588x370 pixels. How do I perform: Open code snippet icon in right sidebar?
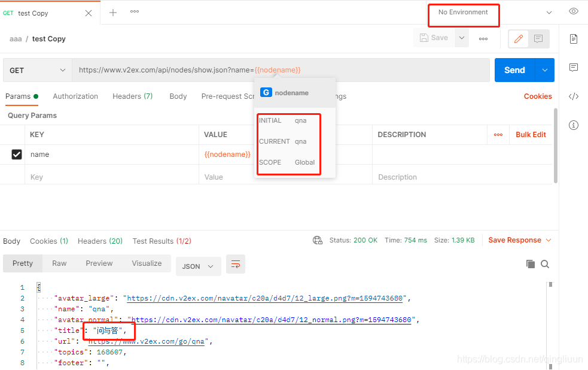coord(574,96)
